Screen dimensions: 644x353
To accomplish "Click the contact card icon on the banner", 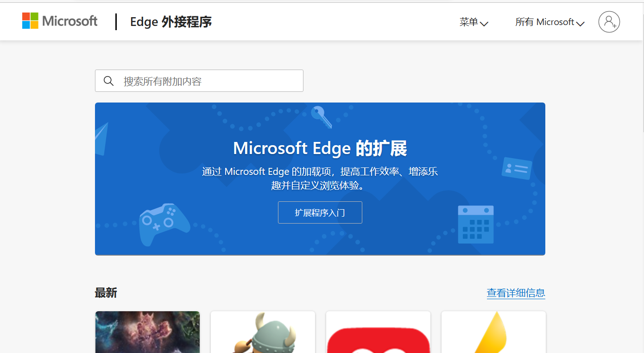I will point(516,169).
